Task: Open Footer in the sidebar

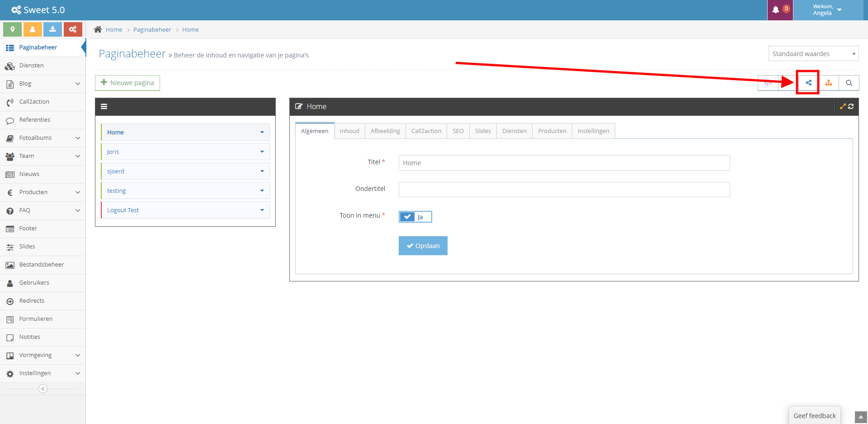Action: (43, 229)
